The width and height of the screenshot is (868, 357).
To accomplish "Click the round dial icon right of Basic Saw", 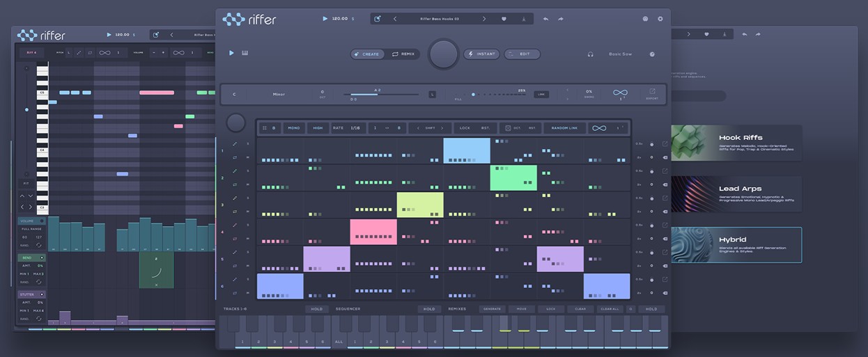I will pyautogui.click(x=652, y=54).
